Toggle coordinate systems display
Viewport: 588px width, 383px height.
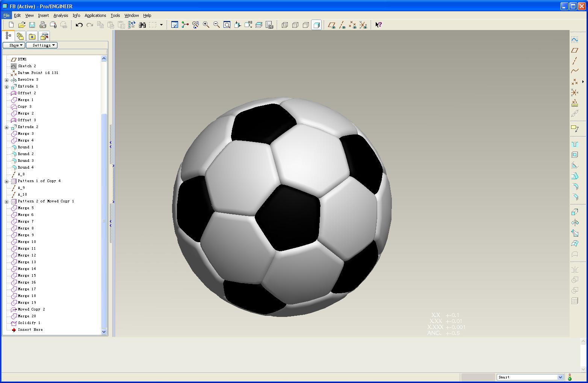[x=363, y=25]
